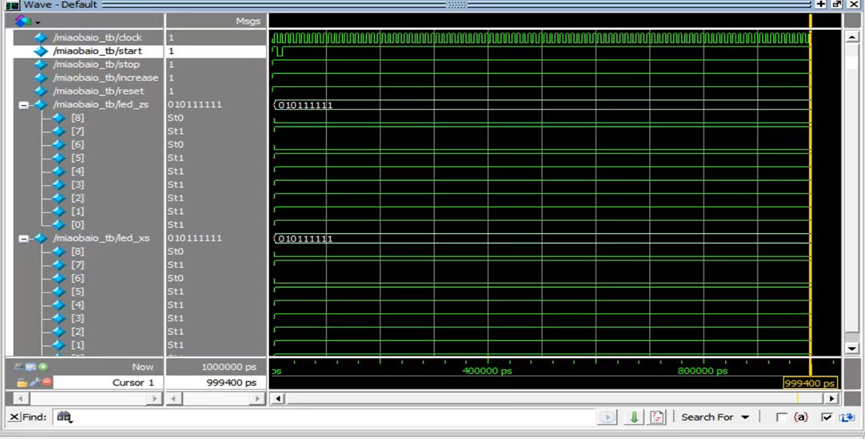
Task: Toggle the first checkbox in the find bar
Action: [781, 417]
